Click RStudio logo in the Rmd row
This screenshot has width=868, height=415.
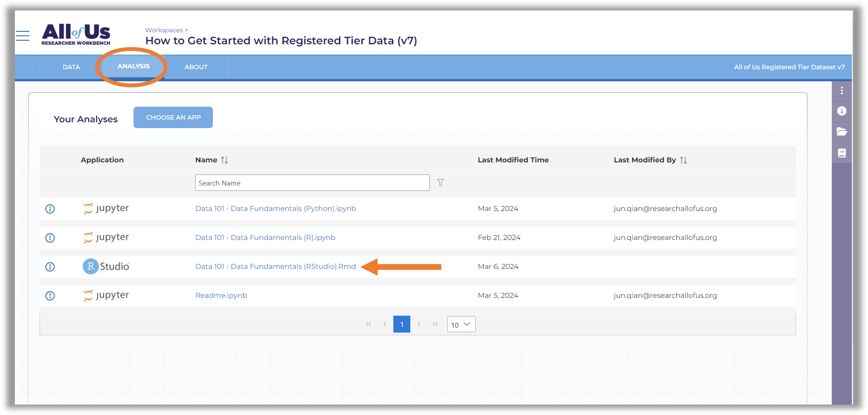point(106,267)
